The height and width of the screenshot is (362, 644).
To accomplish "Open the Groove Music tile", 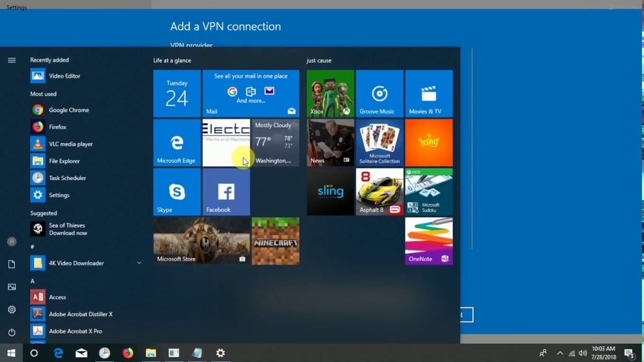I will click(x=380, y=94).
